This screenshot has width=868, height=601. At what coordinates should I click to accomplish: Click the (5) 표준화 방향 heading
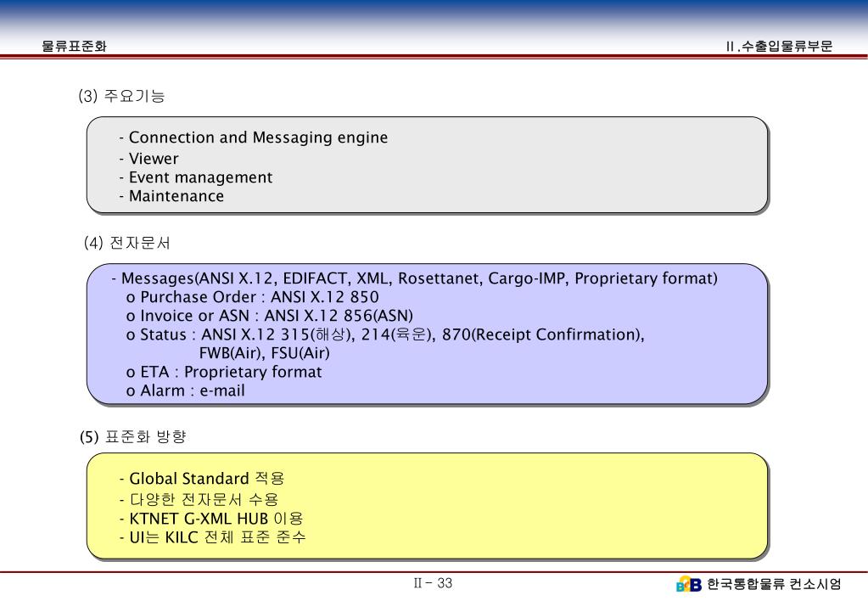133,437
